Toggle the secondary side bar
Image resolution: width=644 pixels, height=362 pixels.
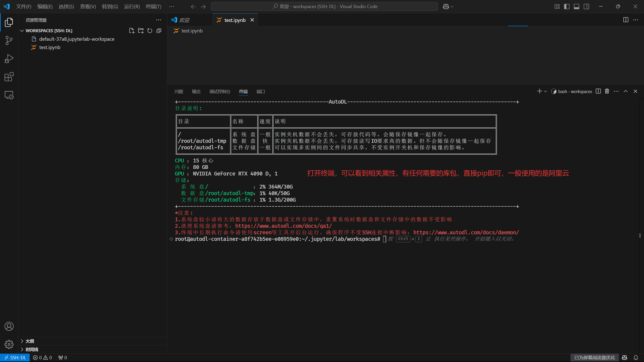pyautogui.click(x=586, y=7)
